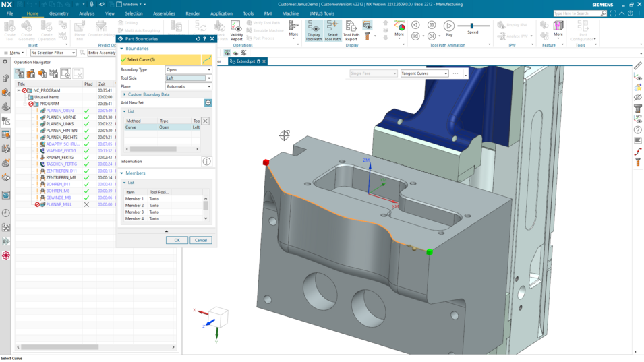Select the Curve Open row in boundaries list
The width and height of the screenshot is (644, 362).
click(x=163, y=127)
